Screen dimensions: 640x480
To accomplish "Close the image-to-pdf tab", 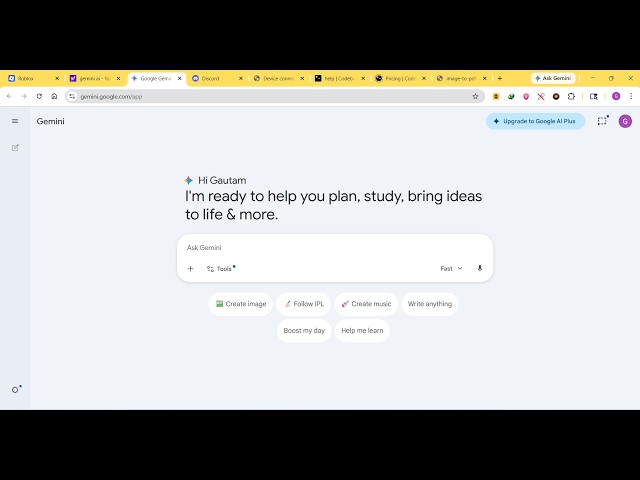I will pos(484,78).
